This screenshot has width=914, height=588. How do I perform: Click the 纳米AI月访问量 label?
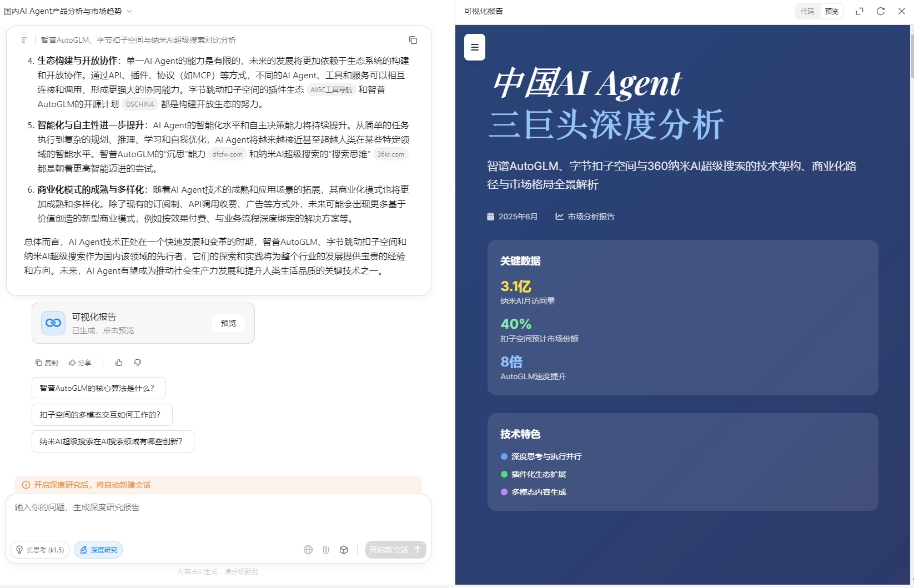pos(528,301)
